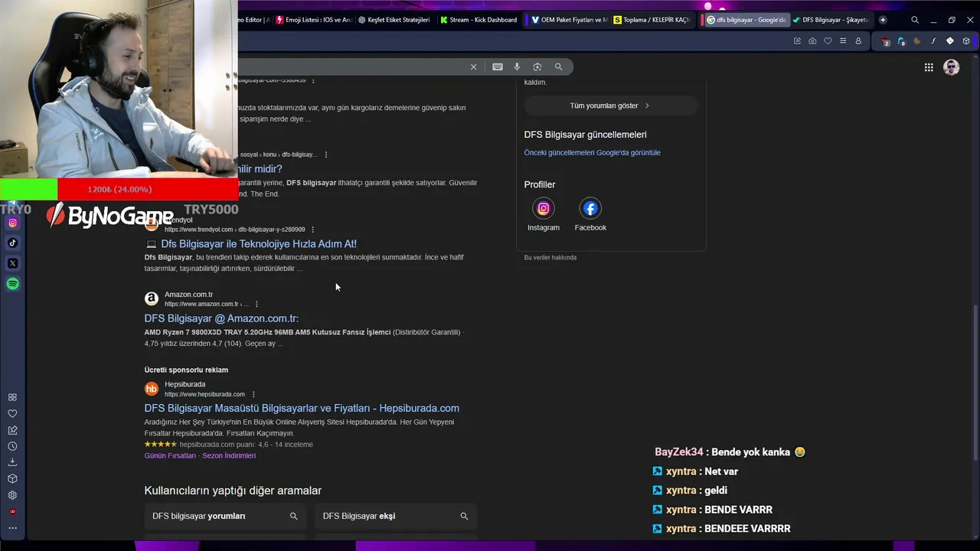Open more options for the sosyal forum result
Image resolution: width=980 pixels, height=551 pixels.
click(x=326, y=155)
